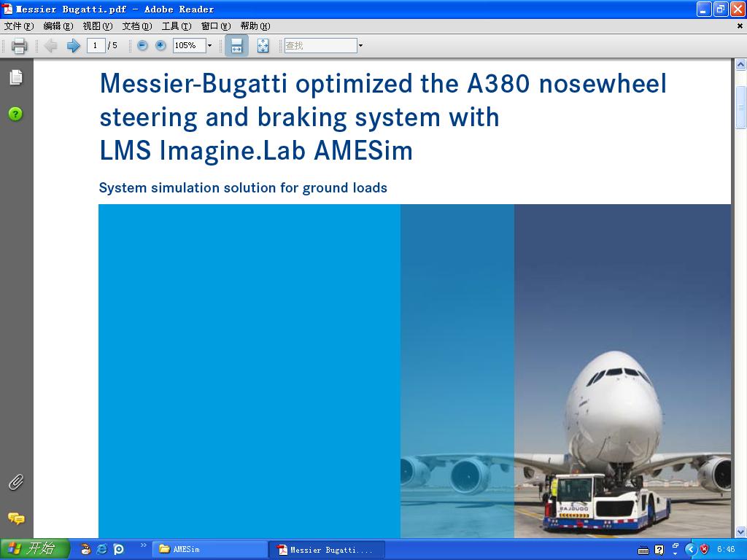Click the vertical scrollbar up arrow
747x560 pixels.
(x=740, y=64)
